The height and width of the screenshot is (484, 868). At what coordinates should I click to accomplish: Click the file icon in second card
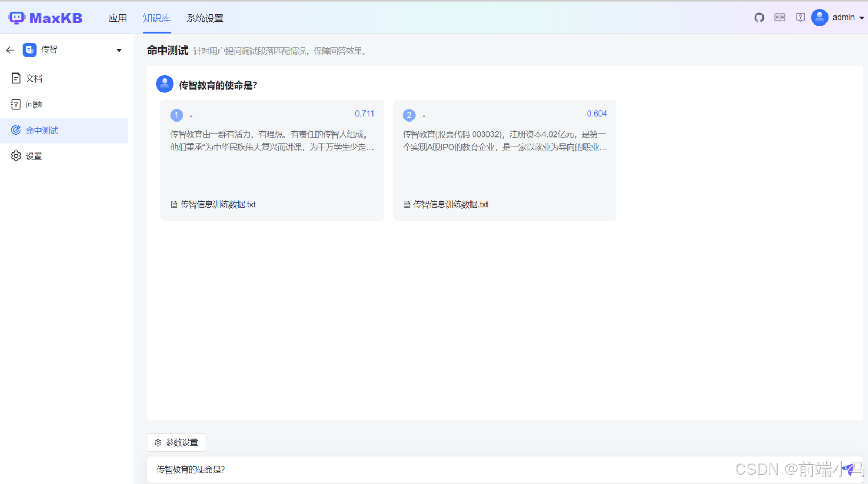pyautogui.click(x=407, y=205)
